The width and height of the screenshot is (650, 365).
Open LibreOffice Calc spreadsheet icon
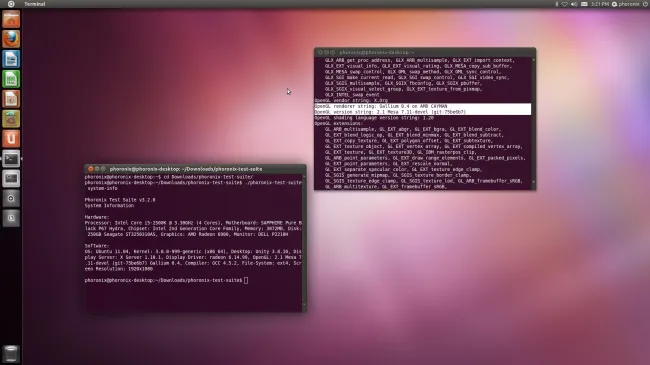click(x=11, y=79)
